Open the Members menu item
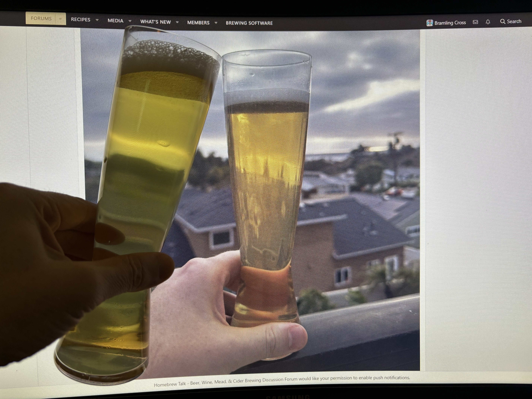Viewport: 532px width, 399px height. [198, 23]
